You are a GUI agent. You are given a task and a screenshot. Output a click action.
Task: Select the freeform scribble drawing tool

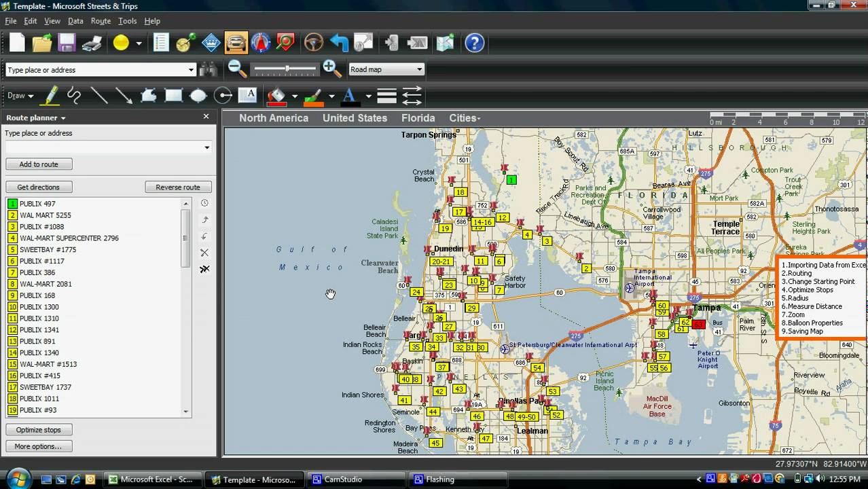74,96
